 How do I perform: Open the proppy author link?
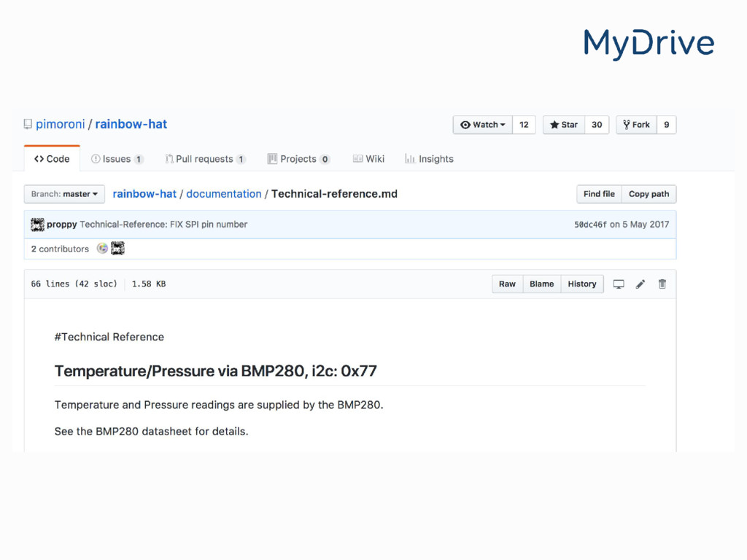[x=62, y=225]
